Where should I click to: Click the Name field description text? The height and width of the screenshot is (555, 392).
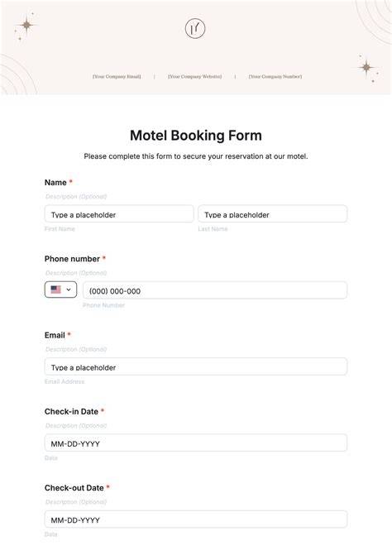76,197
